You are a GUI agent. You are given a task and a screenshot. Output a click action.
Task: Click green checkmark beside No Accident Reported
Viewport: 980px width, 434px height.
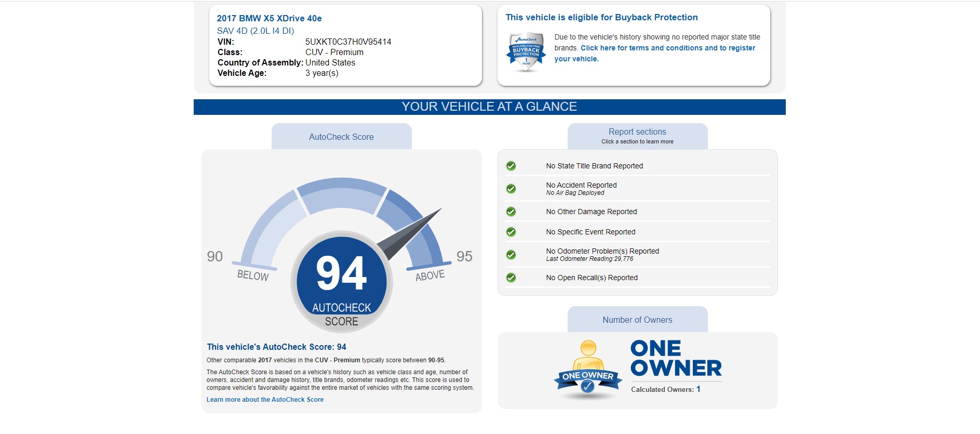point(511,189)
